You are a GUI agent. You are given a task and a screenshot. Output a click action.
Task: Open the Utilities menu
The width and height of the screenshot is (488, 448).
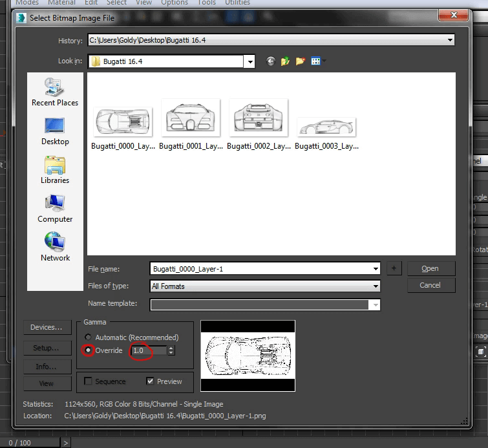point(237,3)
